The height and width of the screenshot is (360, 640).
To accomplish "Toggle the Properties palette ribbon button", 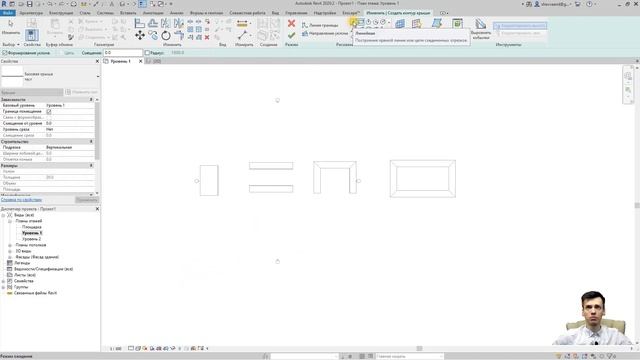I will tap(31, 35).
